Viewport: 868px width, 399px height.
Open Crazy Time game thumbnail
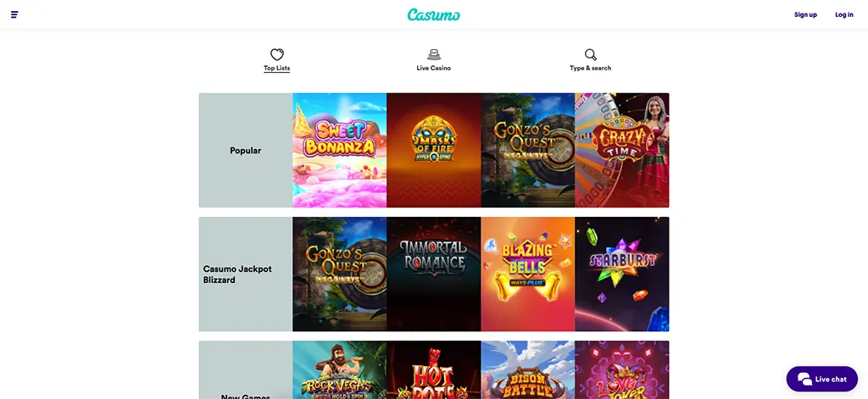pyautogui.click(x=621, y=150)
